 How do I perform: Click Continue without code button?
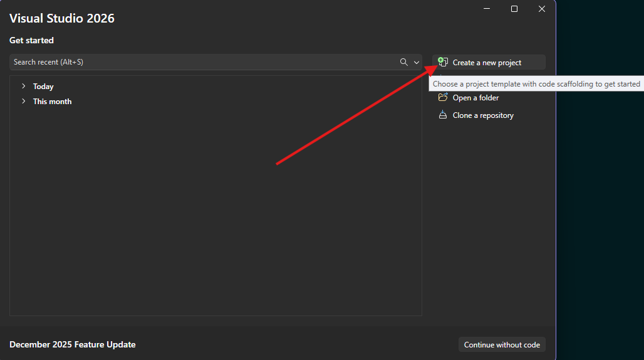tap(502, 345)
